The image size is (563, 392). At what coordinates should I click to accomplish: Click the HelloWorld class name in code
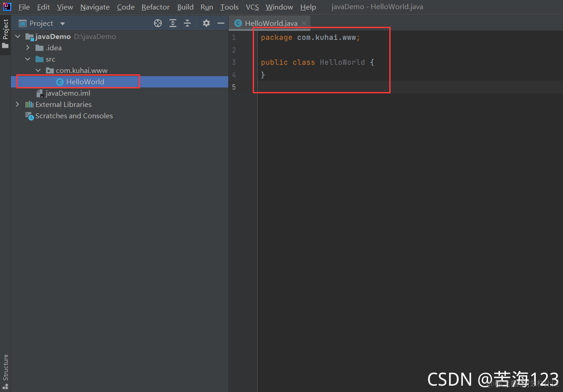tap(343, 63)
